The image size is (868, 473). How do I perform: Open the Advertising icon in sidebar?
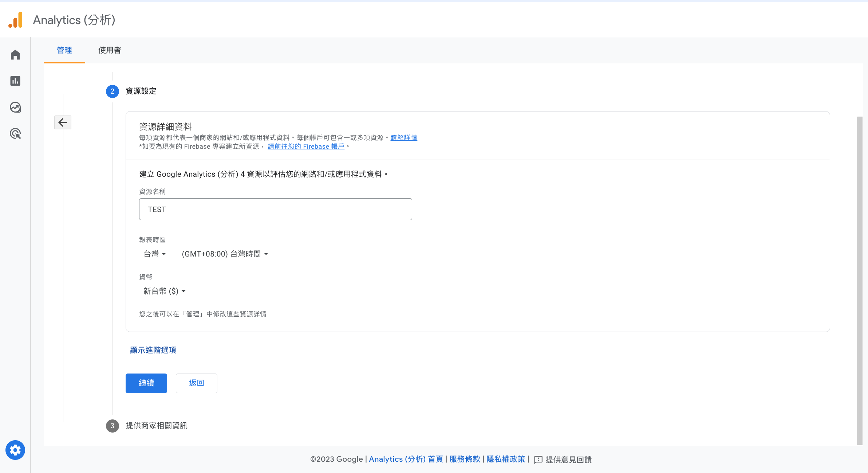tap(15, 134)
